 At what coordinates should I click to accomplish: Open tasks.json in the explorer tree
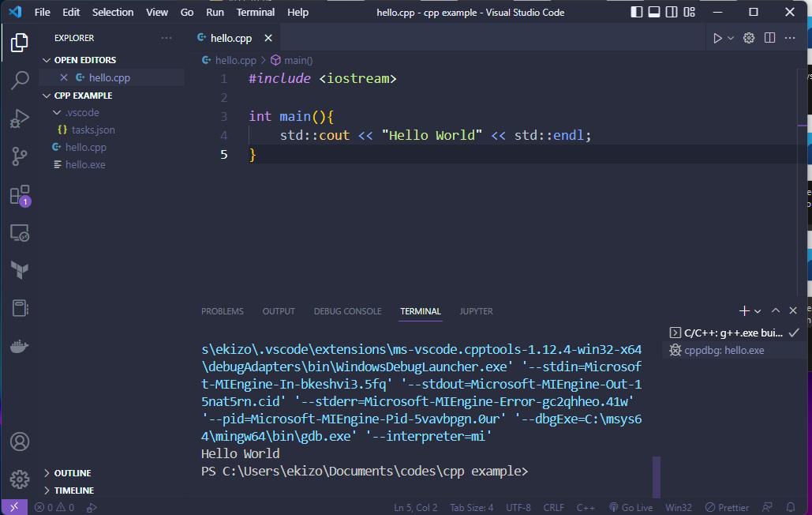(93, 130)
